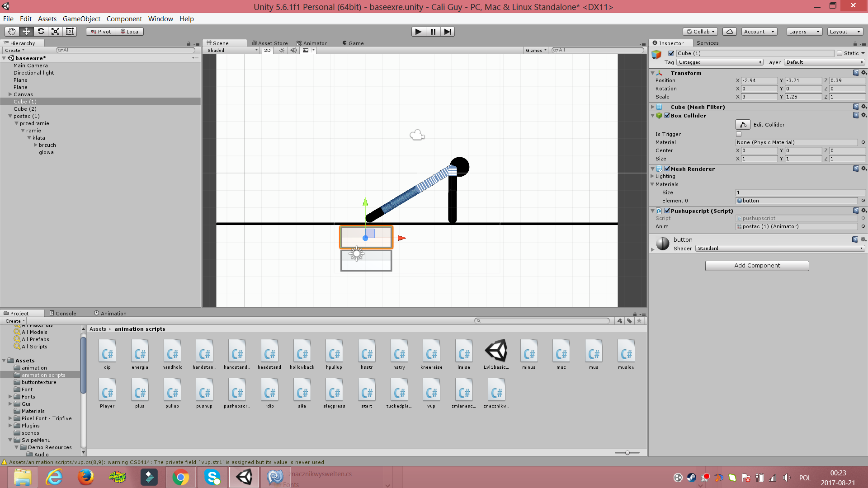Open the Collab button
Image resolution: width=868 pixels, height=488 pixels.
tap(700, 32)
